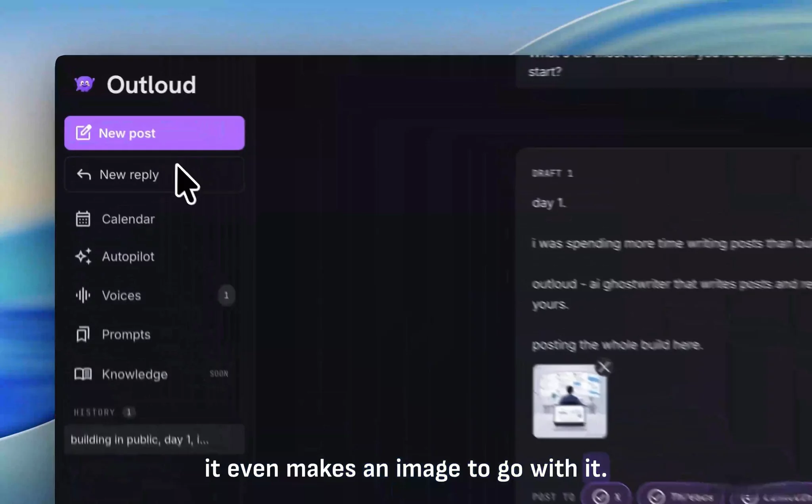Click the Outloud purple mascot logo
Screen dimensions: 812x504
[x=84, y=84]
